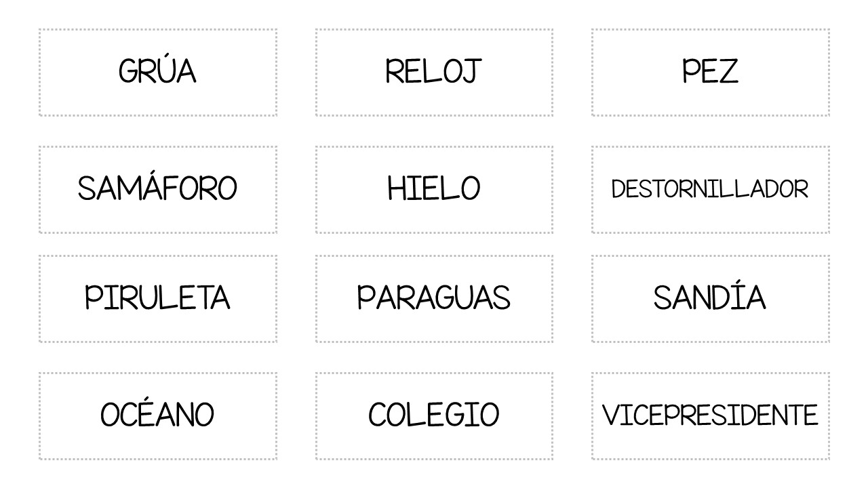
Task: Select the GRÚA word card
Action: (157, 73)
